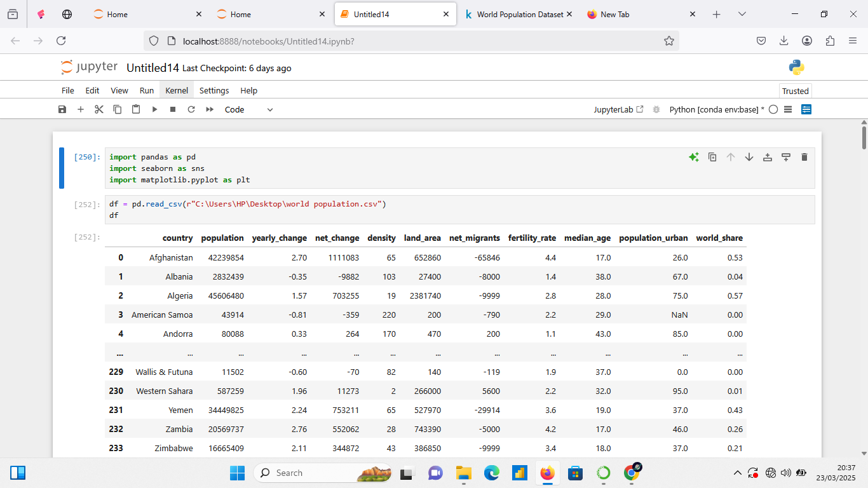Rename notebook title Untitled14
868x488 pixels.
point(153,68)
